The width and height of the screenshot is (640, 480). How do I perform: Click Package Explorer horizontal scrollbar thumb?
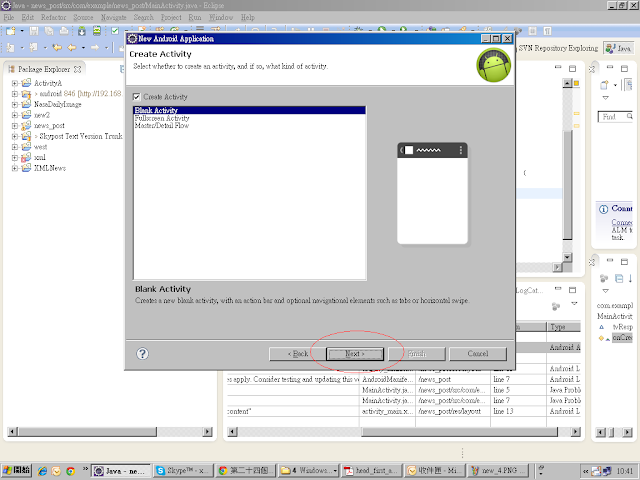click(x=87, y=431)
